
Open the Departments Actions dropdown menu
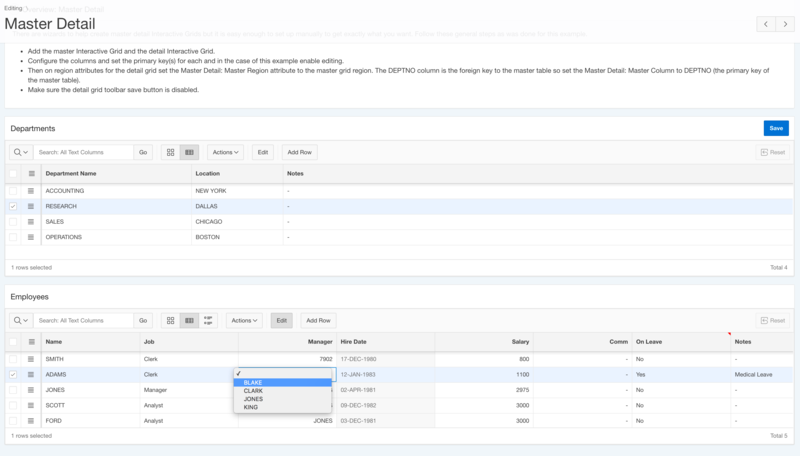pyautogui.click(x=224, y=152)
